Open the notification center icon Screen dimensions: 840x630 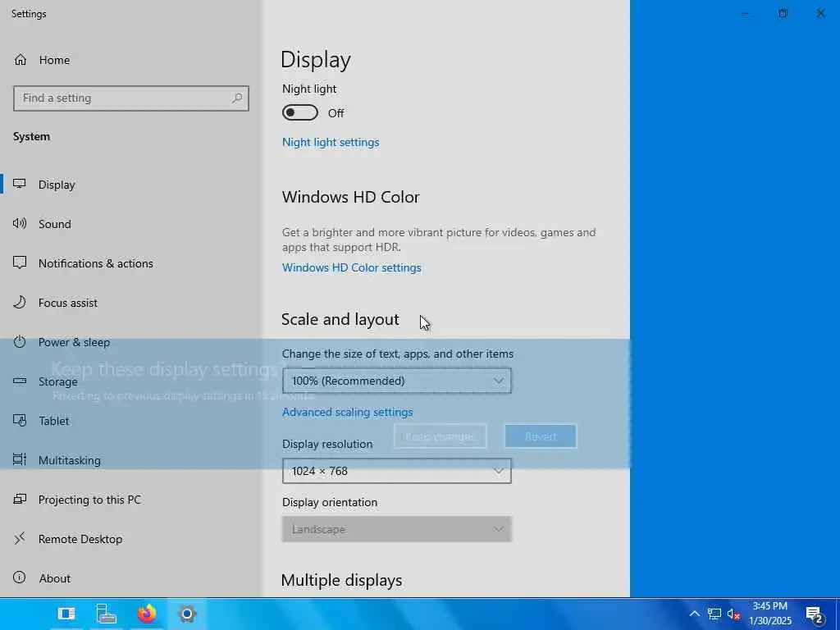click(814, 614)
